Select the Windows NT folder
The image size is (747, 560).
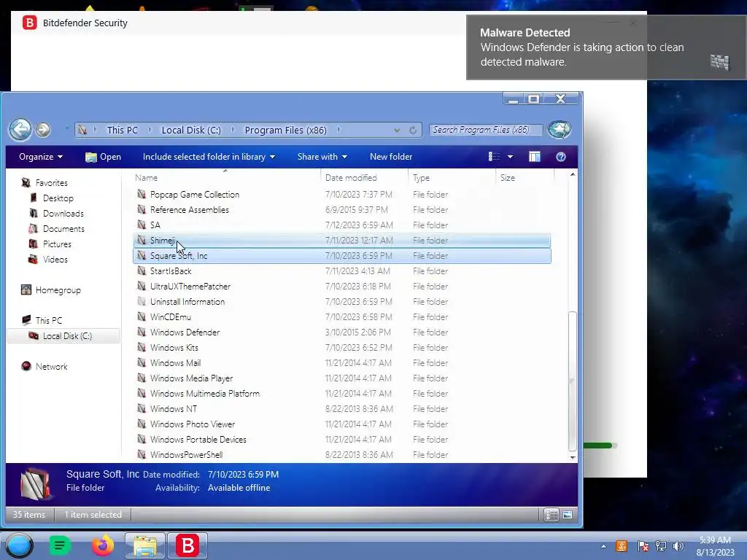coord(174,408)
